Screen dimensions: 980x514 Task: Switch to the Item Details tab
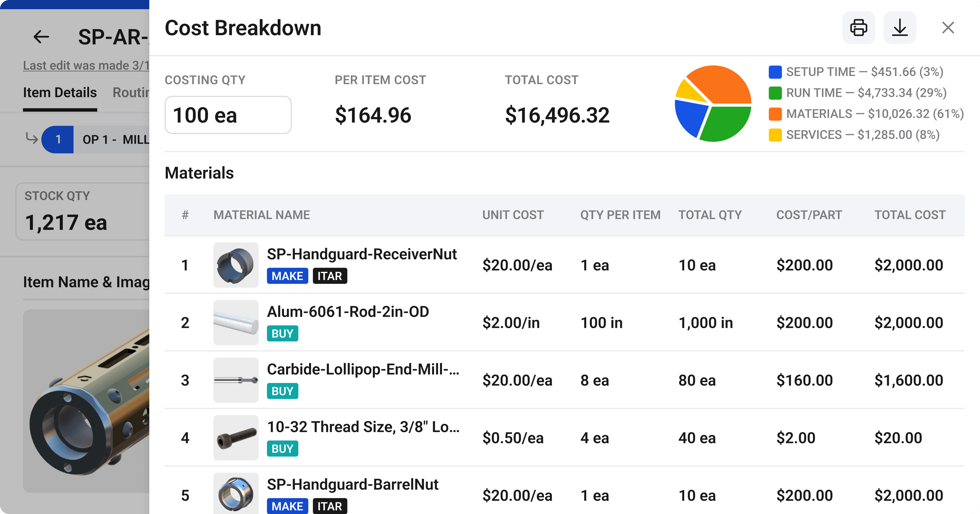tap(60, 92)
